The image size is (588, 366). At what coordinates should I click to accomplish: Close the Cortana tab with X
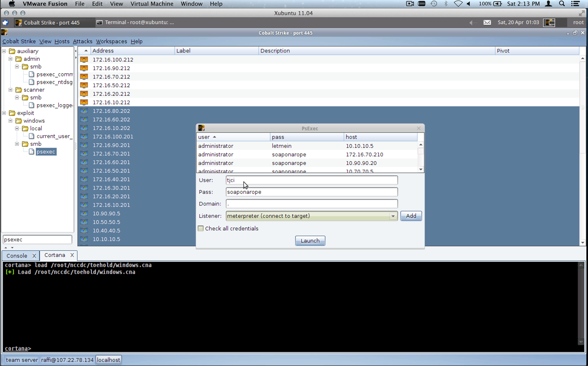(x=72, y=255)
